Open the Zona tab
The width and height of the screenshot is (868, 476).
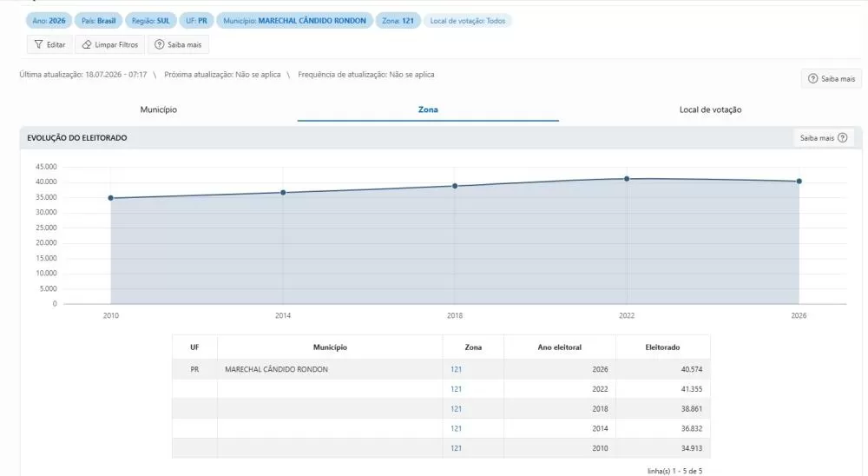(x=428, y=109)
